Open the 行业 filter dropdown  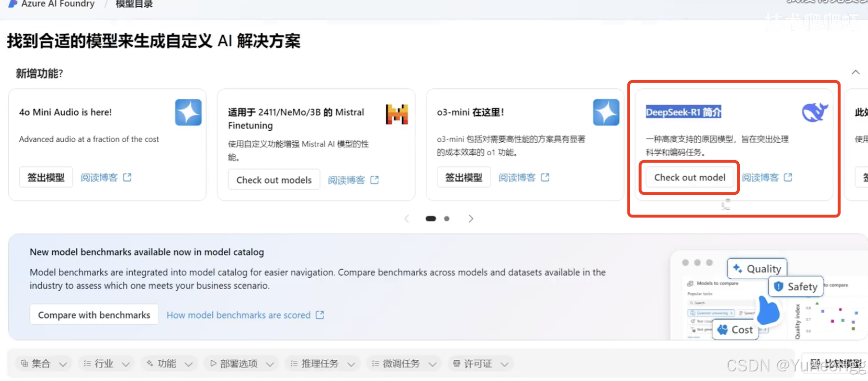(106, 364)
